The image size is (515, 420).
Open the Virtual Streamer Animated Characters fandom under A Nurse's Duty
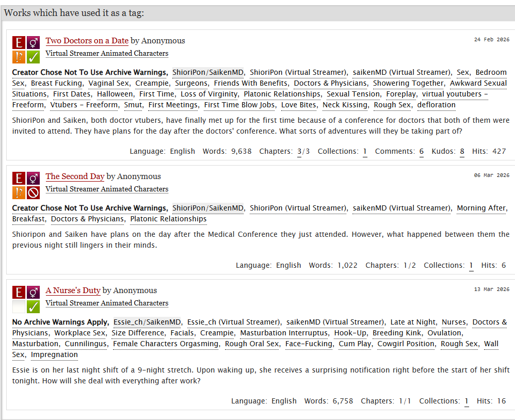click(107, 303)
